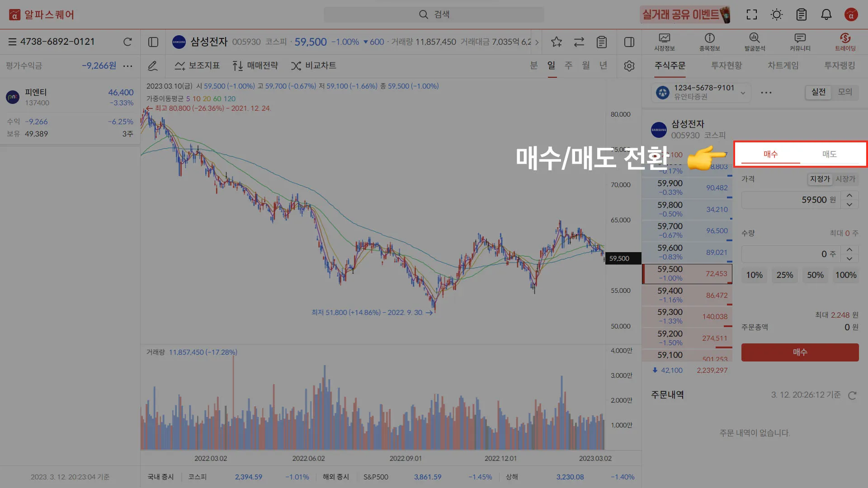Toggle the left sidebar panel icon
868x488 pixels.
(153, 42)
